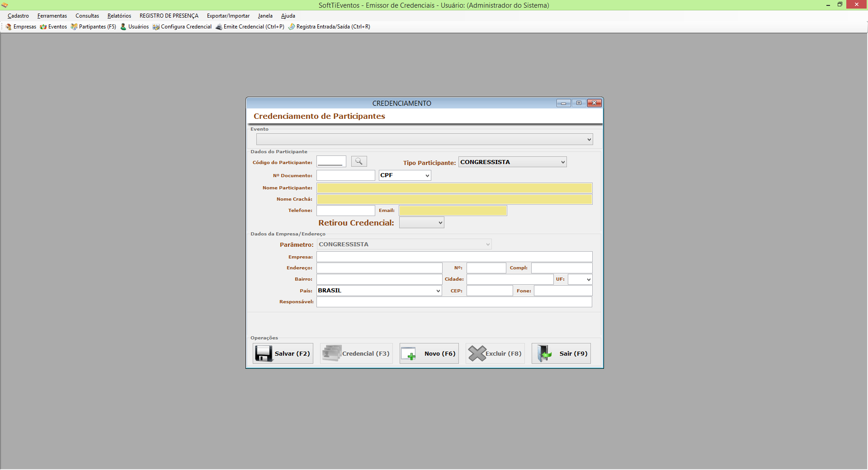Click the CEP input field
868x470 pixels.
(x=490, y=291)
